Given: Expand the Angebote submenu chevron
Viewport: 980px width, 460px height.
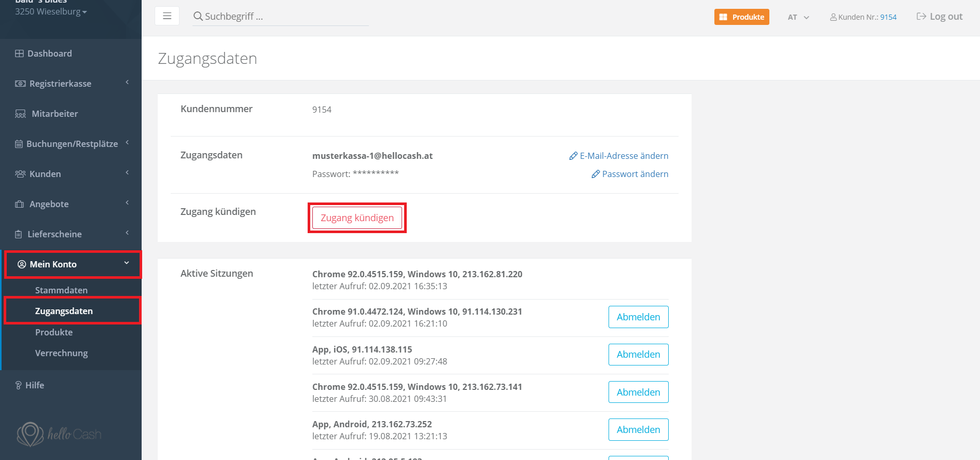Looking at the screenshot, I should (127, 203).
